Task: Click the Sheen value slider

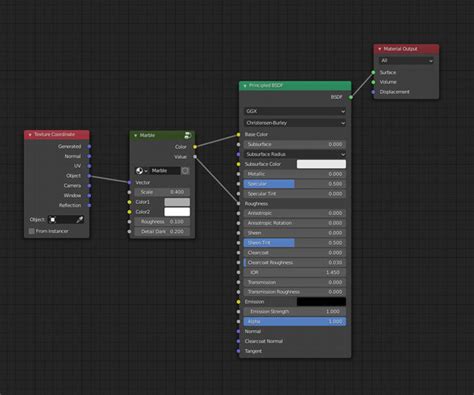Action: [295, 233]
